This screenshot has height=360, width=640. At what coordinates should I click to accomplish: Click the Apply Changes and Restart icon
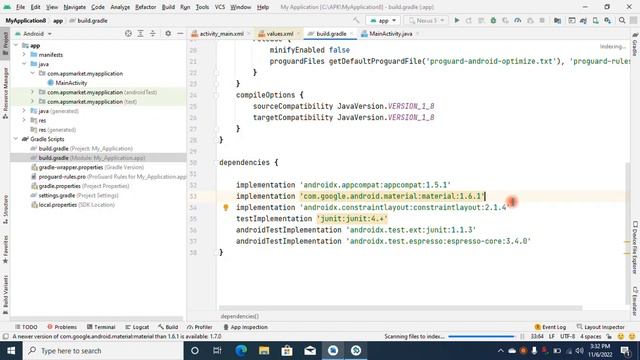click(469, 20)
